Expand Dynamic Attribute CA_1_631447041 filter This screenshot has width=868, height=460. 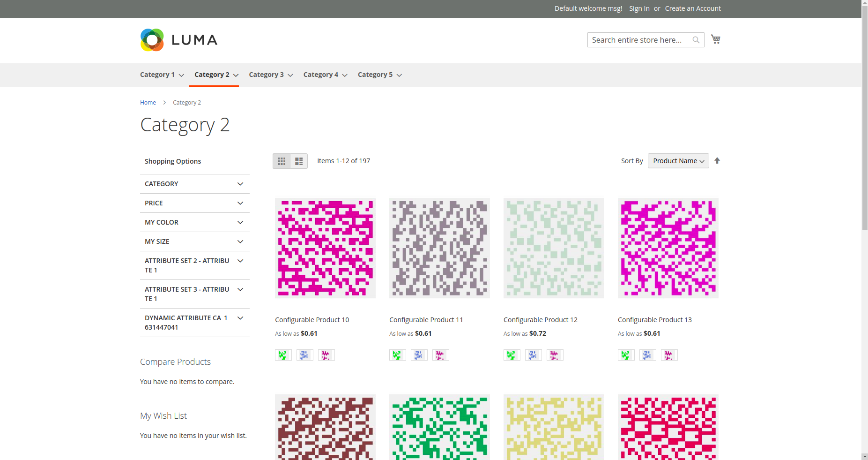[x=195, y=323]
